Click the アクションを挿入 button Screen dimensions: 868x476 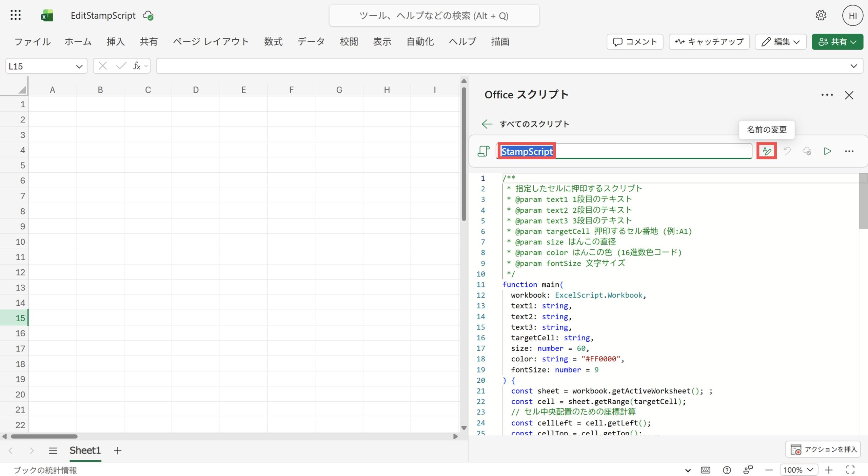823,449
